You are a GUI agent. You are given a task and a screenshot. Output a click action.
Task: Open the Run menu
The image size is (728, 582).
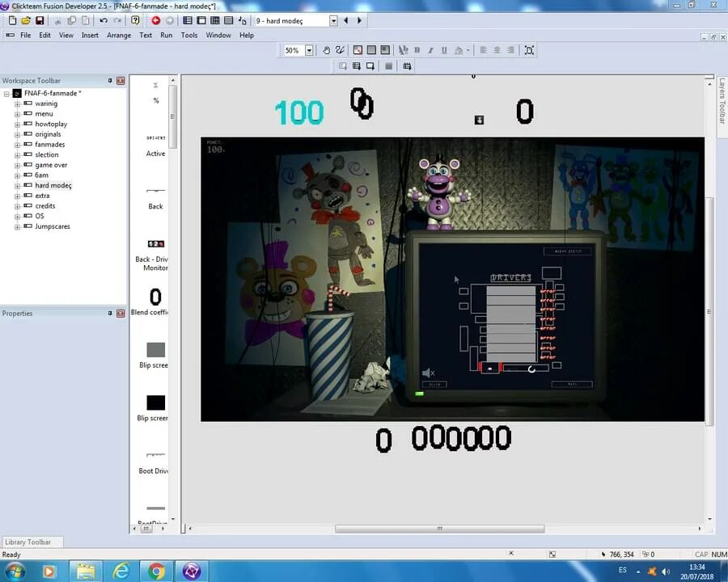(166, 36)
